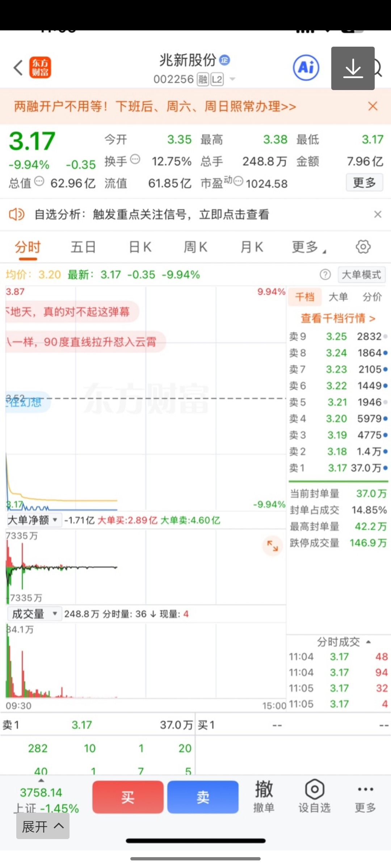
Task: Tap the speaker announcement icon
Action: 17,214
